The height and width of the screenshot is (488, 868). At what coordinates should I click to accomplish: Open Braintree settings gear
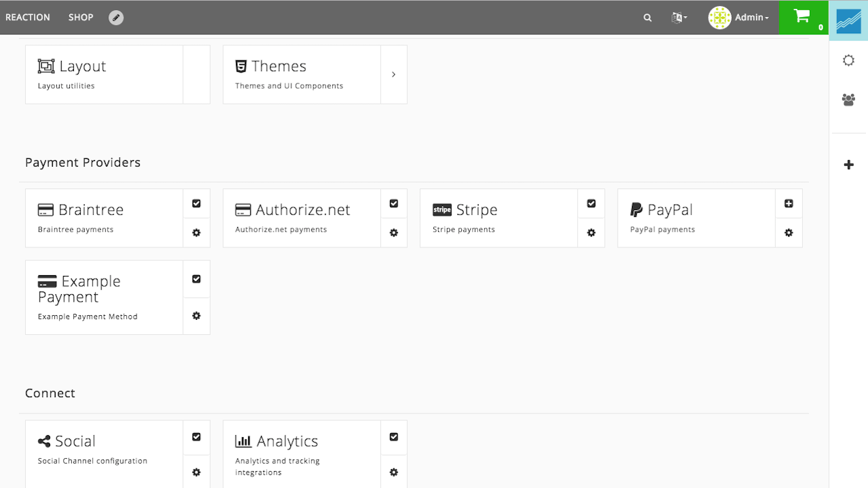tap(197, 232)
